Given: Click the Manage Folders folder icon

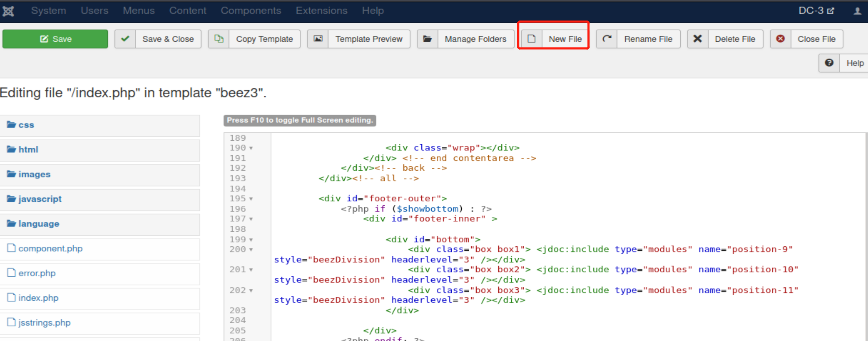Looking at the screenshot, I should point(427,39).
